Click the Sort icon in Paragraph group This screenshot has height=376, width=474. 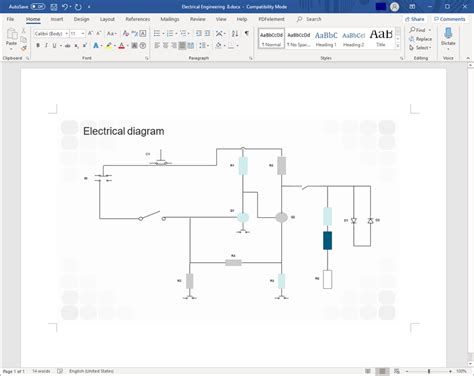click(x=235, y=33)
